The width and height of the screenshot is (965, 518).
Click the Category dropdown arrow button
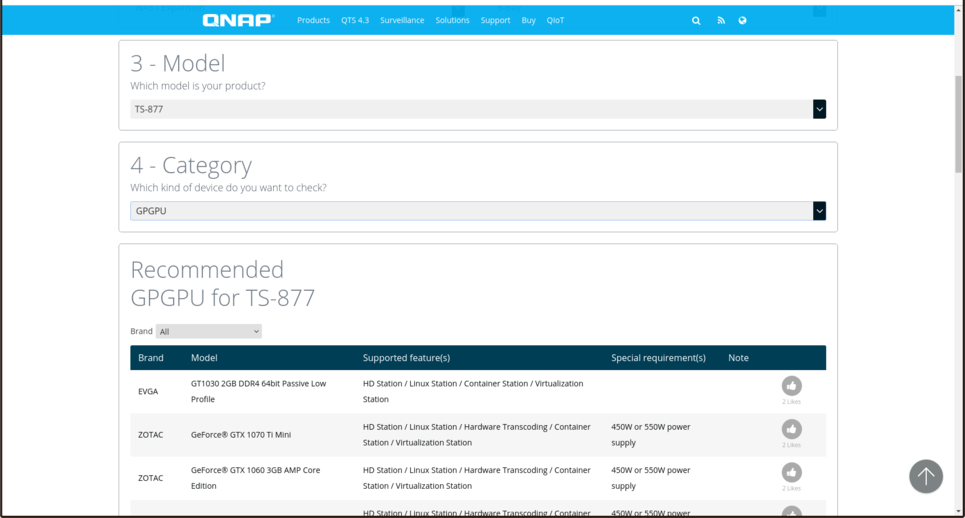coord(819,211)
